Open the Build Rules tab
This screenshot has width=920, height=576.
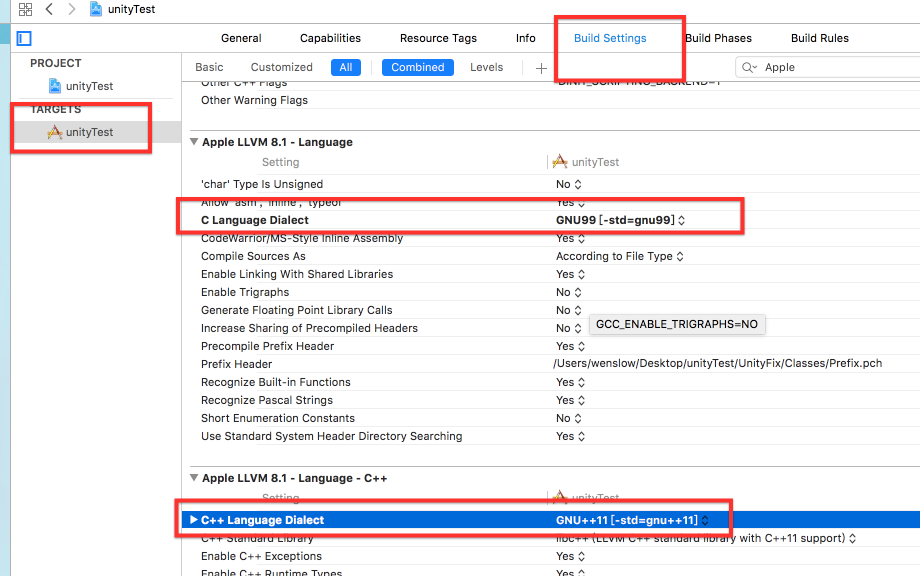pyautogui.click(x=820, y=38)
